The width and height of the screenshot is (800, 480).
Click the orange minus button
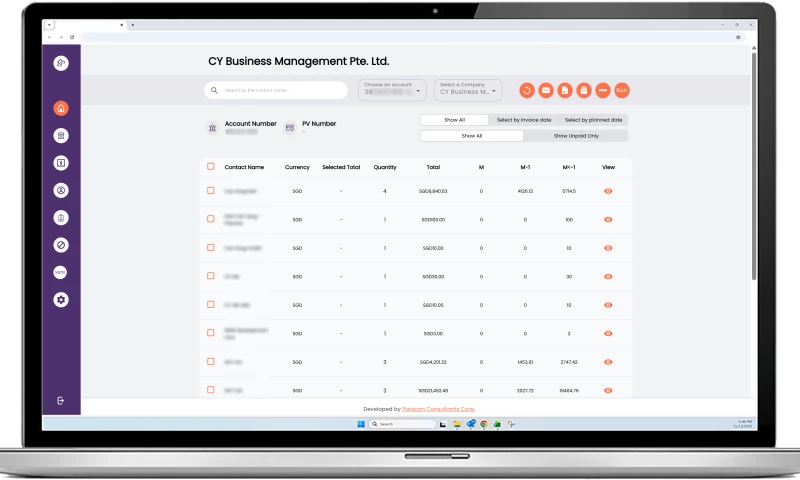click(603, 90)
